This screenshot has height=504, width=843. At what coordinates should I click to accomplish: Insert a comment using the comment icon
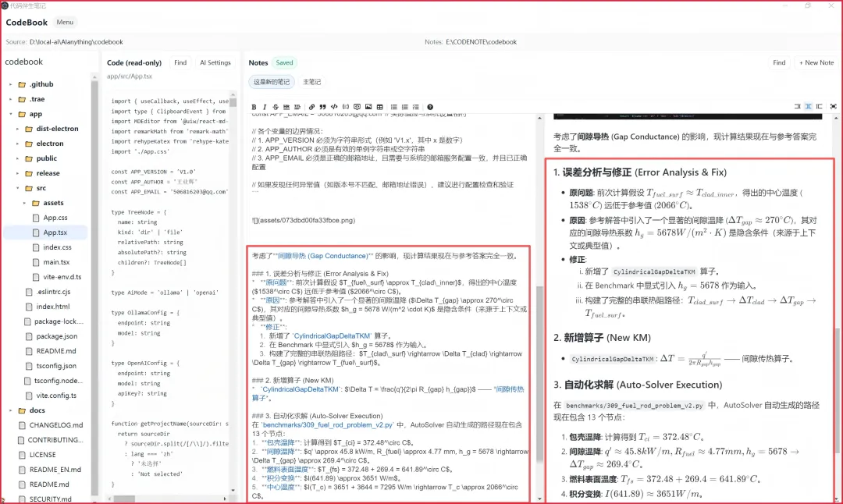[357, 107]
